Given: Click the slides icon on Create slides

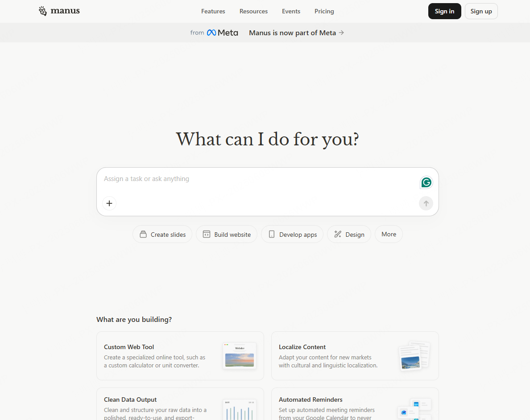Looking at the screenshot, I should coord(143,235).
